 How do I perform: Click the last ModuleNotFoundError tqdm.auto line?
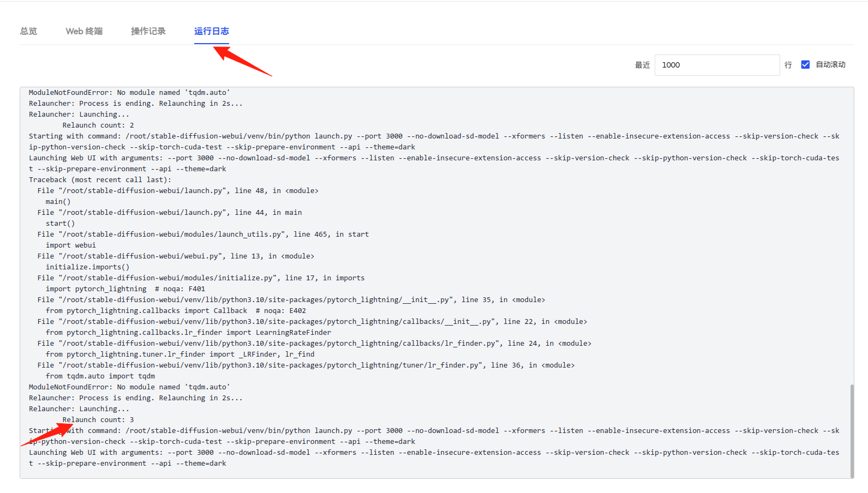pos(129,387)
